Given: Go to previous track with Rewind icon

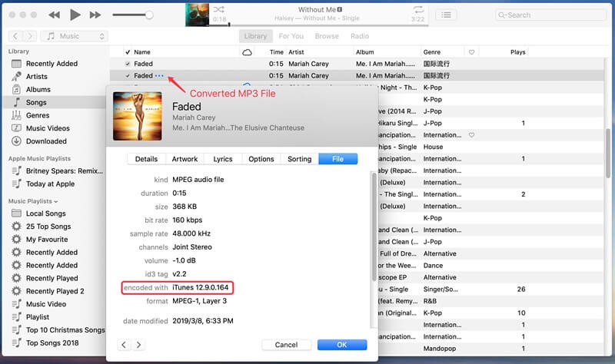Looking at the screenshot, I should (x=54, y=15).
